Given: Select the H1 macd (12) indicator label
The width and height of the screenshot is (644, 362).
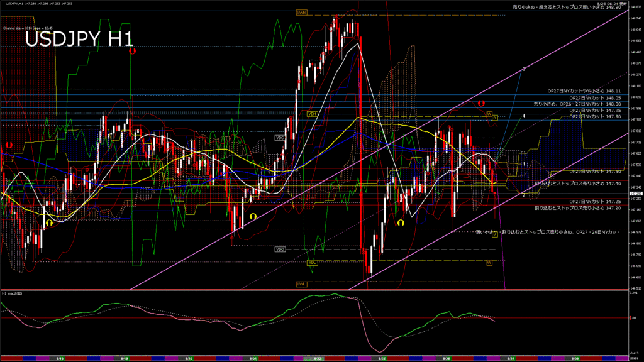Looking at the screenshot, I should [14, 293].
